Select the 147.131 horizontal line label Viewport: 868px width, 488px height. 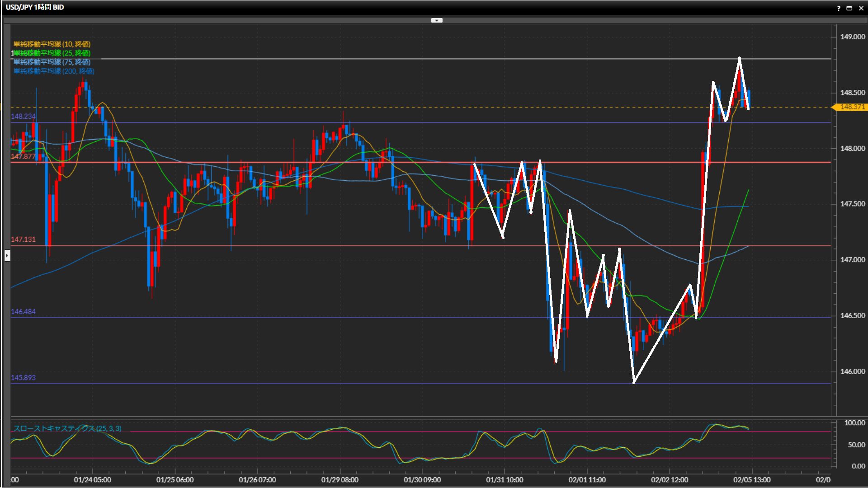[x=23, y=239]
